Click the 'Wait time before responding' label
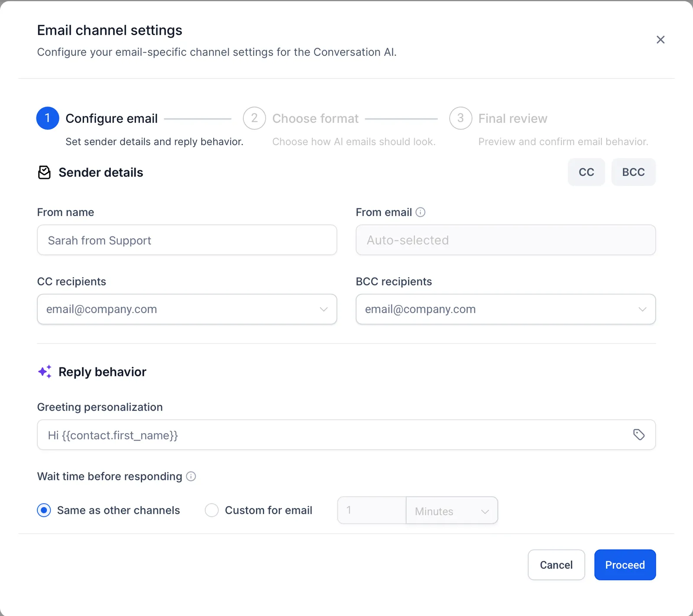This screenshot has width=693, height=616. pos(110,477)
